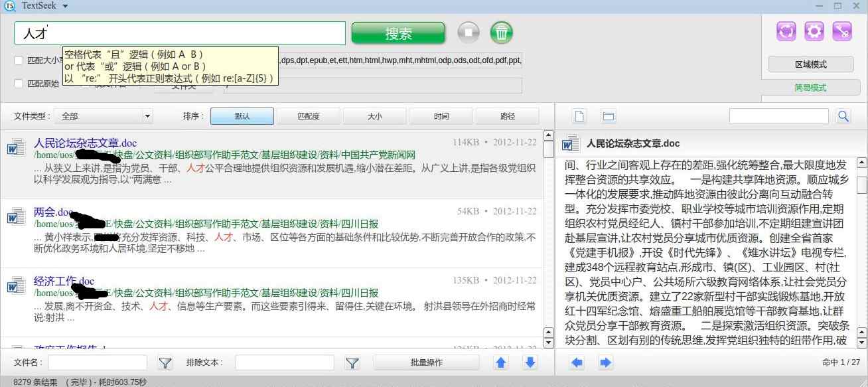This screenshot has height=387, width=868.
Task: Open the 批量操作 batch operations button
Action: [x=426, y=362]
